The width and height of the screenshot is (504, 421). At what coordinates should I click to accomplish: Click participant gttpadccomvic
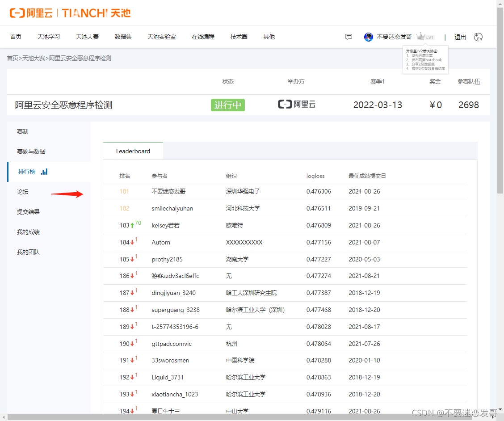[x=172, y=344]
